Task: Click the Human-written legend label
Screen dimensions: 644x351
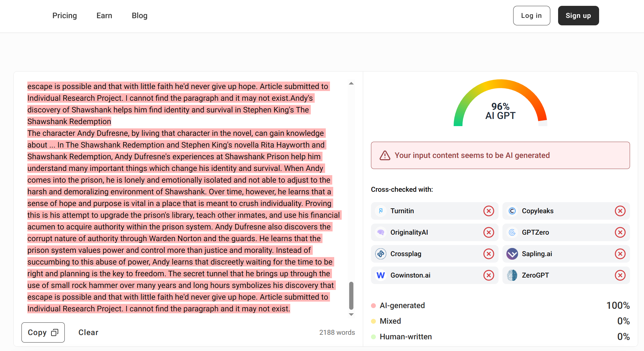Action: [x=406, y=337]
